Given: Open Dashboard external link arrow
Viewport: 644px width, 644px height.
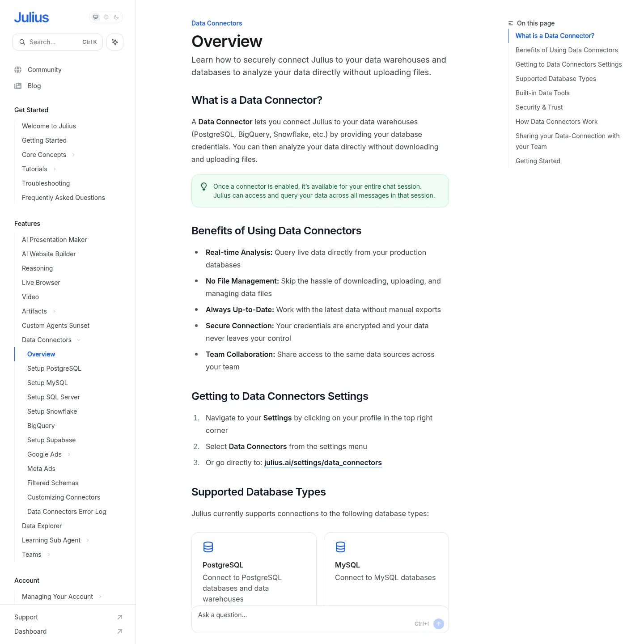Looking at the screenshot, I should click(x=119, y=631).
